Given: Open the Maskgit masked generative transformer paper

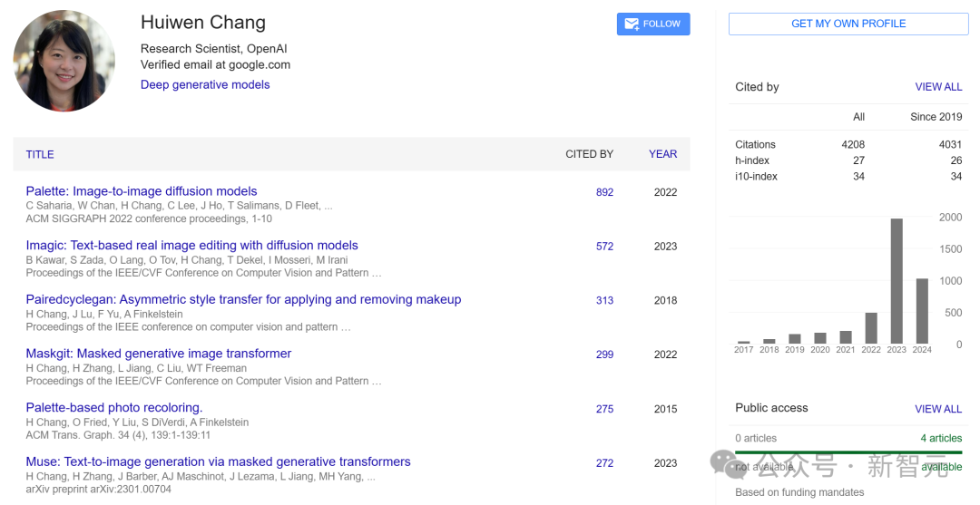Looking at the screenshot, I should (x=159, y=354).
